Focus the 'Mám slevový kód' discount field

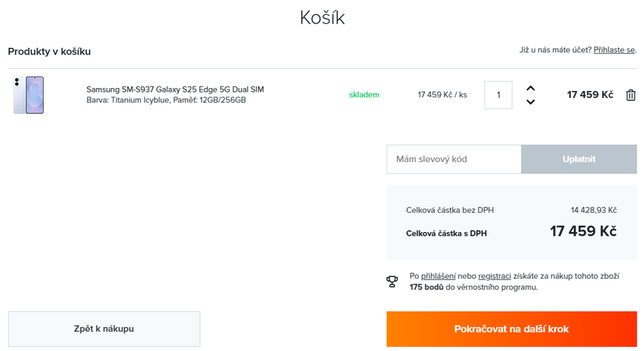coord(454,159)
